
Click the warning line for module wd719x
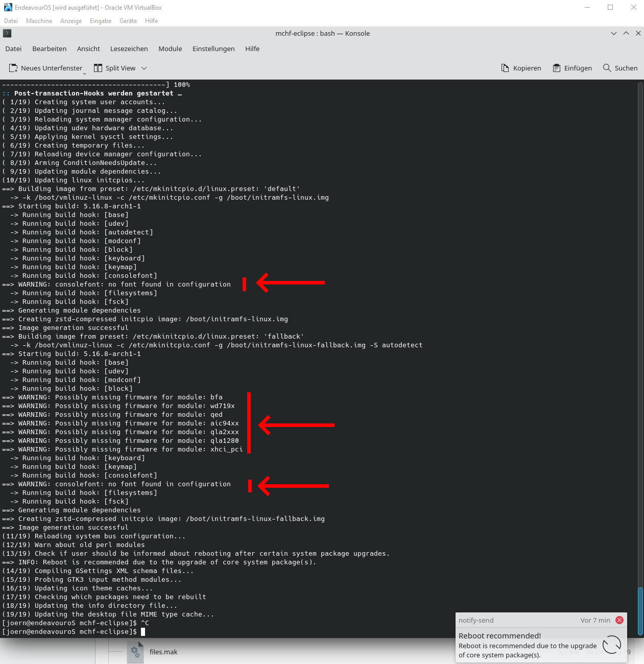[x=118, y=406]
